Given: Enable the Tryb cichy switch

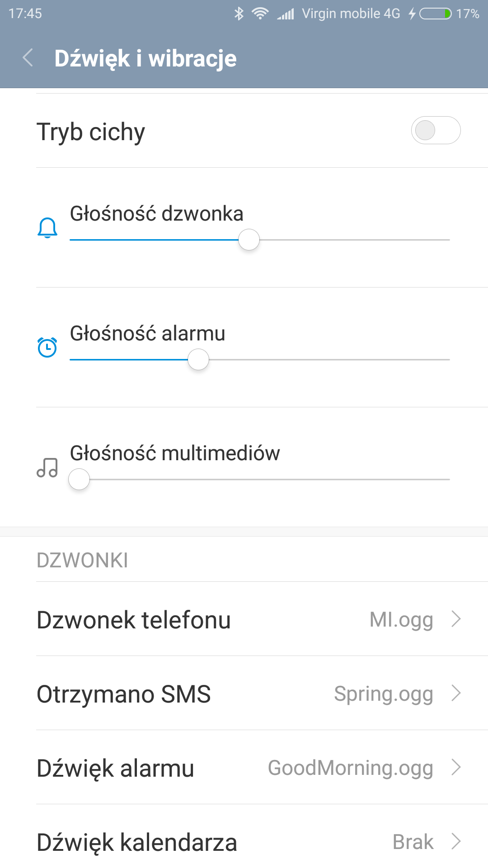Looking at the screenshot, I should [x=436, y=131].
